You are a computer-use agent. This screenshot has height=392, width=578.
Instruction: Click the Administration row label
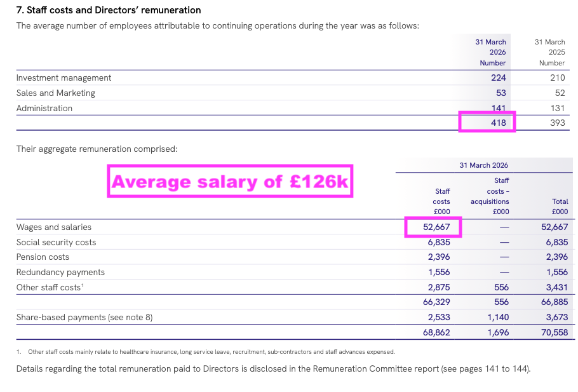coord(44,108)
